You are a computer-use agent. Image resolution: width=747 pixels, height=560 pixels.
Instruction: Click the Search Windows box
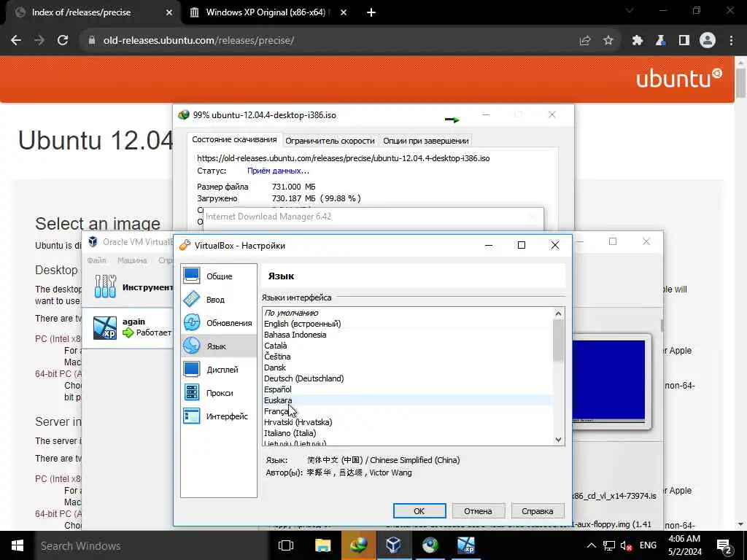[152, 545]
